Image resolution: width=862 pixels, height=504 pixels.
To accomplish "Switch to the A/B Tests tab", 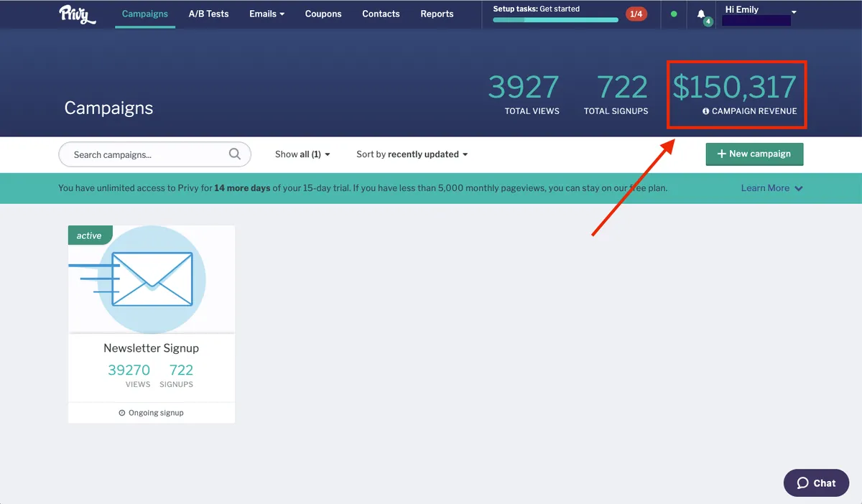I will pyautogui.click(x=208, y=14).
